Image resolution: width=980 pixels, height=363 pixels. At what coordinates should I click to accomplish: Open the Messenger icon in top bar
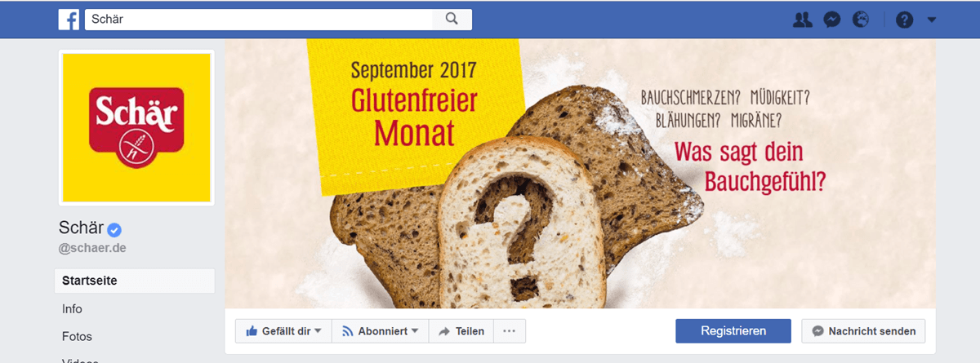pos(831,20)
